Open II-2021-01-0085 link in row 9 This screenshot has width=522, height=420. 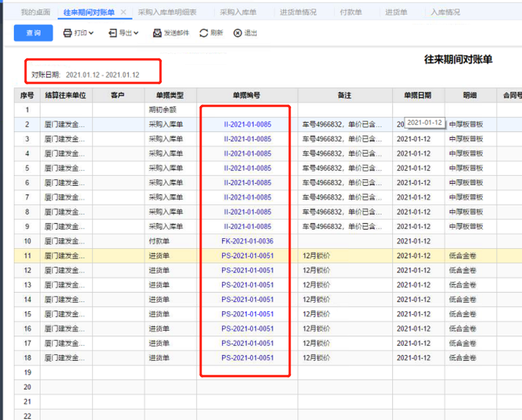click(x=248, y=227)
